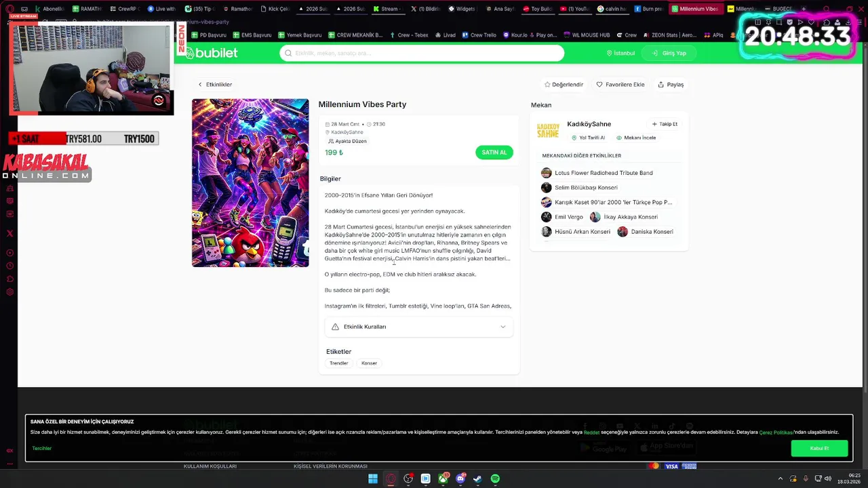Click the KadıköySahne venue logo
Viewport: 868px width, 488px height.
(548, 130)
